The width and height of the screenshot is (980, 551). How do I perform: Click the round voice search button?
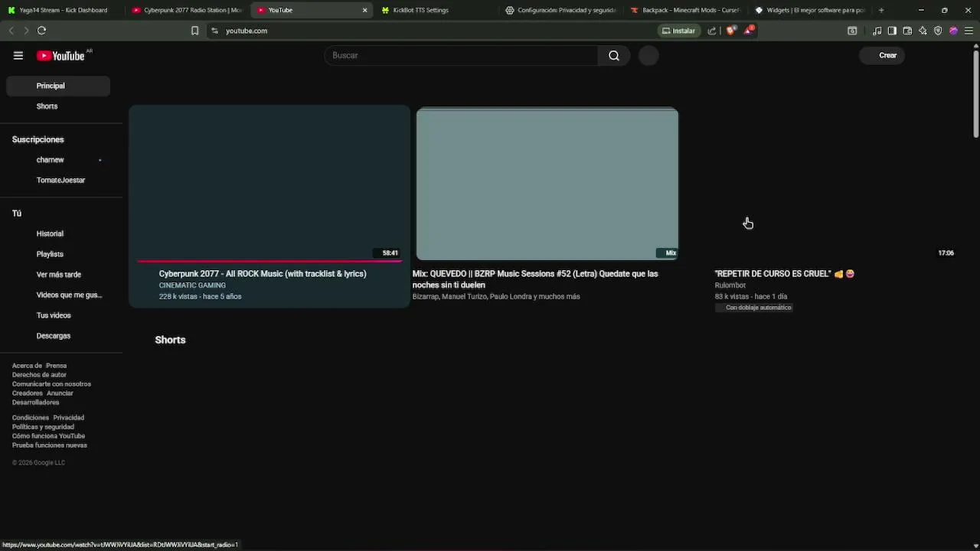coord(648,55)
